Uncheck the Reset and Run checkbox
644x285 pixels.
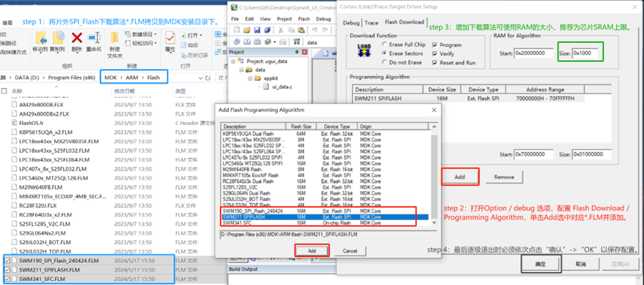(x=435, y=63)
